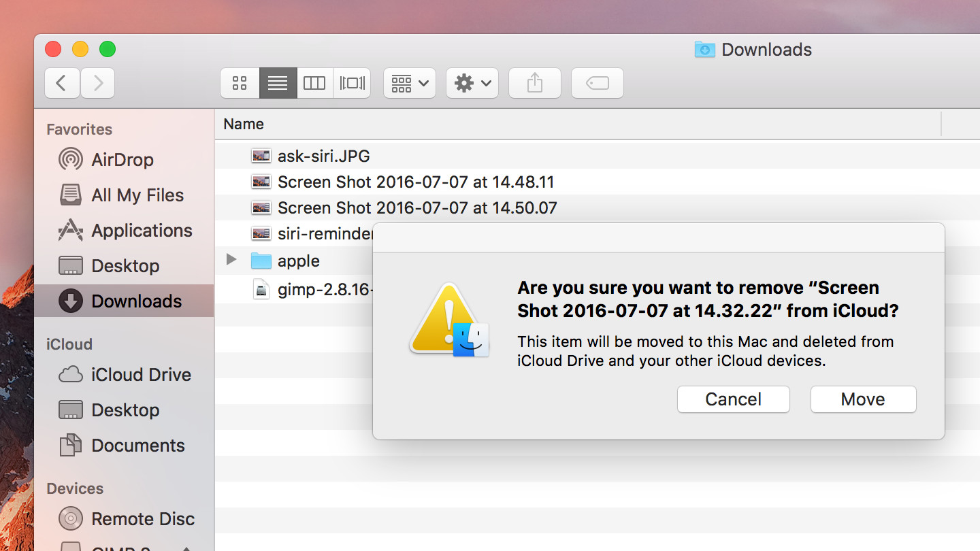This screenshot has height=551, width=980.
Task: Click the gimp disk image file icon
Action: coord(261,290)
